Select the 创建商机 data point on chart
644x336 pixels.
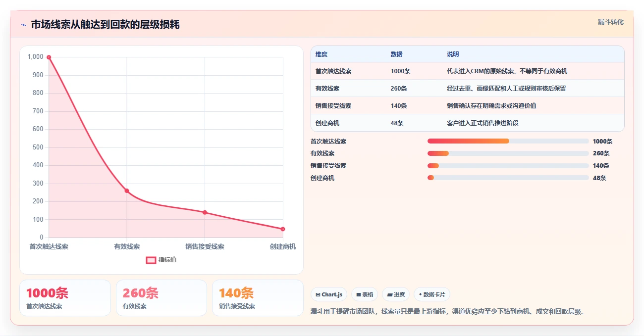283,229
